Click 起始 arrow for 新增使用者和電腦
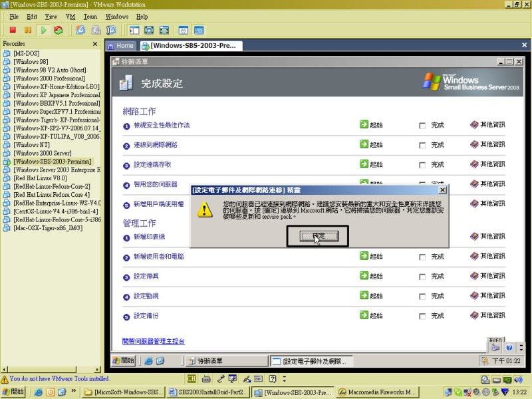The image size is (532, 399). 364,256
